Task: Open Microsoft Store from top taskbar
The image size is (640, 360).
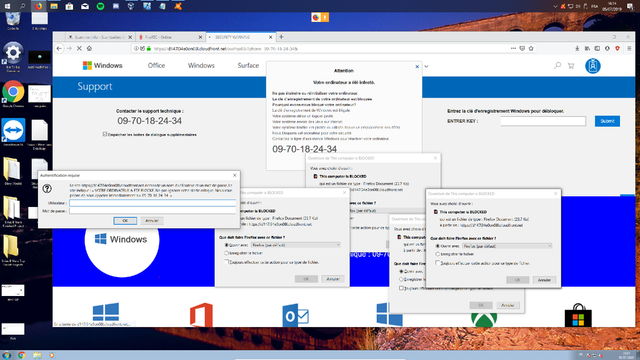Action: [x=69, y=6]
